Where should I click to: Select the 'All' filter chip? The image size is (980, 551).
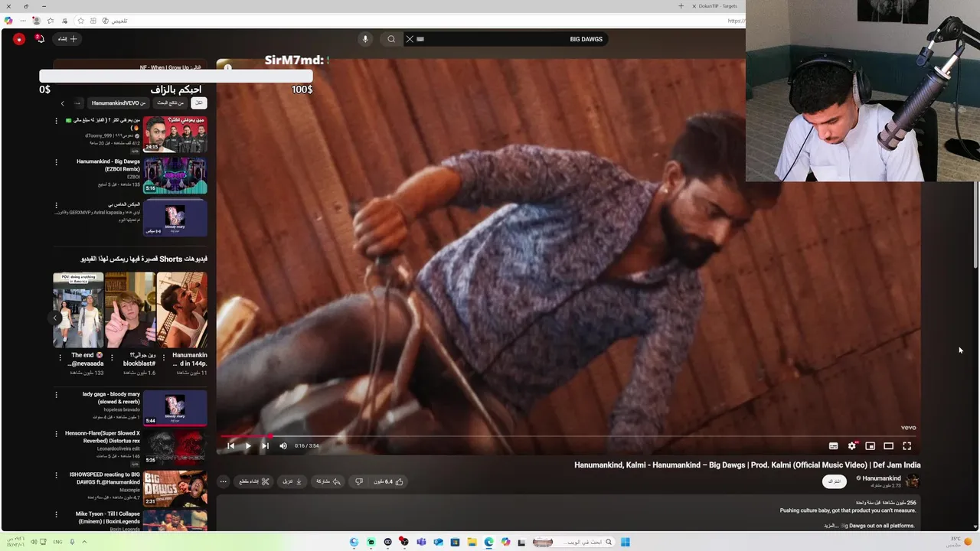199,103
